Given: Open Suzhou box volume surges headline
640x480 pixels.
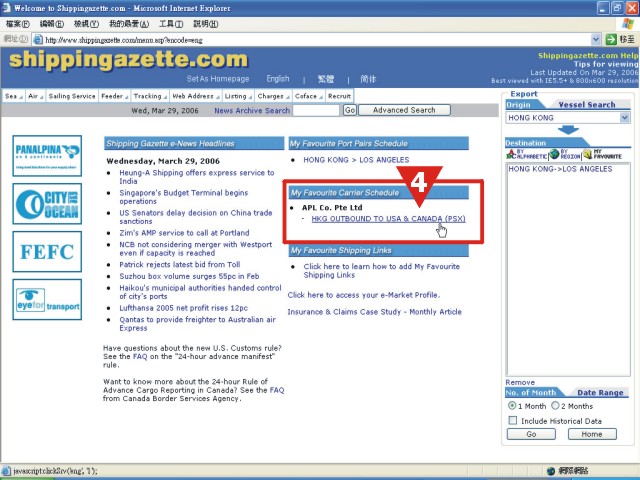Looking at the screenshot, I should [189, 276].
